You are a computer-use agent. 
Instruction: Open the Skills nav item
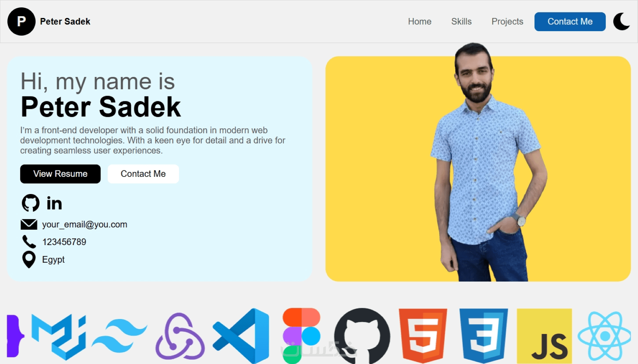(461, 21)
